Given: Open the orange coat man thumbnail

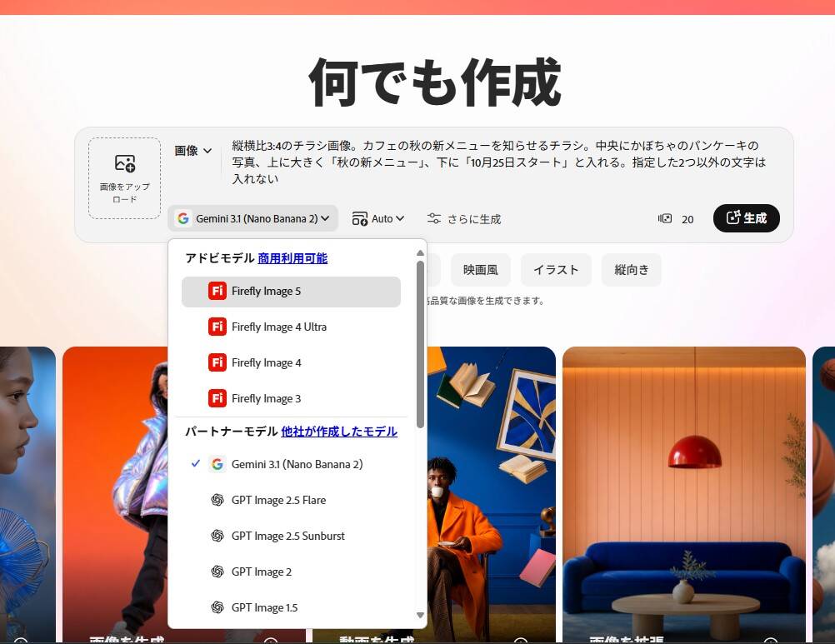Looking at the screenshot, I should [x=492, y=494].
